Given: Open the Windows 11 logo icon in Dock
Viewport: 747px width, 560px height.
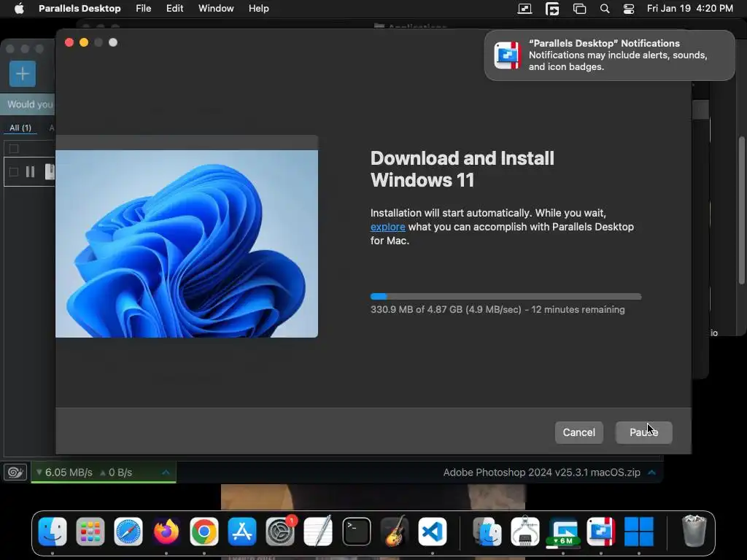Looking at the screenshot, I should (x=639, y=532).
